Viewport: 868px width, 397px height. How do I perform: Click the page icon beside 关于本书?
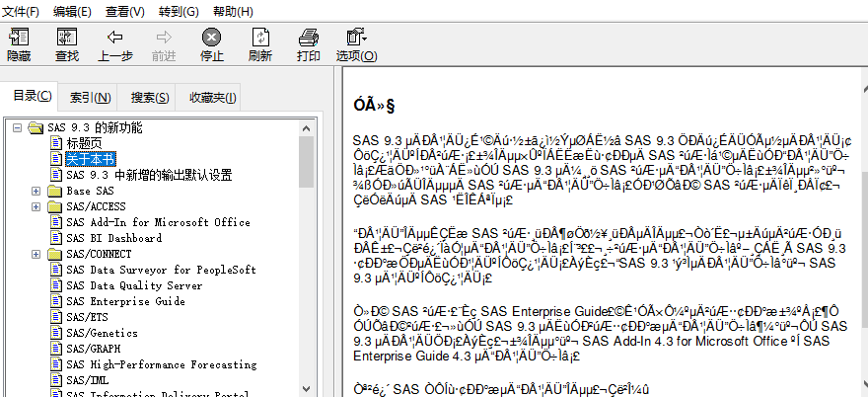[x=56, y=159]
